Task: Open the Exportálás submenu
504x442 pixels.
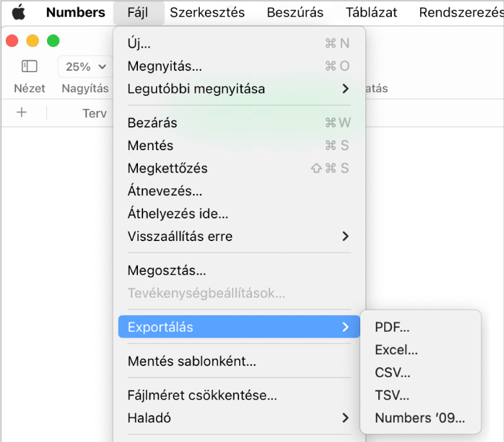Action: coord(239,327)
